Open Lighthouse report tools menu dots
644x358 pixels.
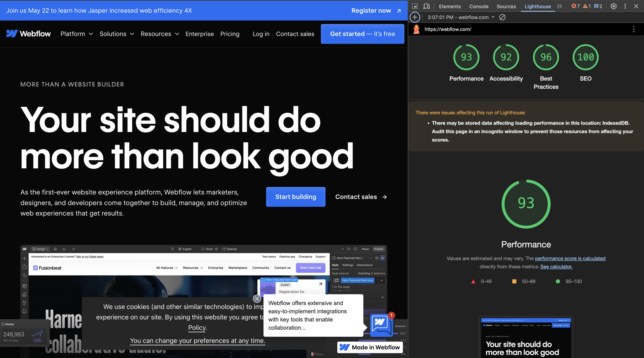pyautogui.click(x=634, y=29)
